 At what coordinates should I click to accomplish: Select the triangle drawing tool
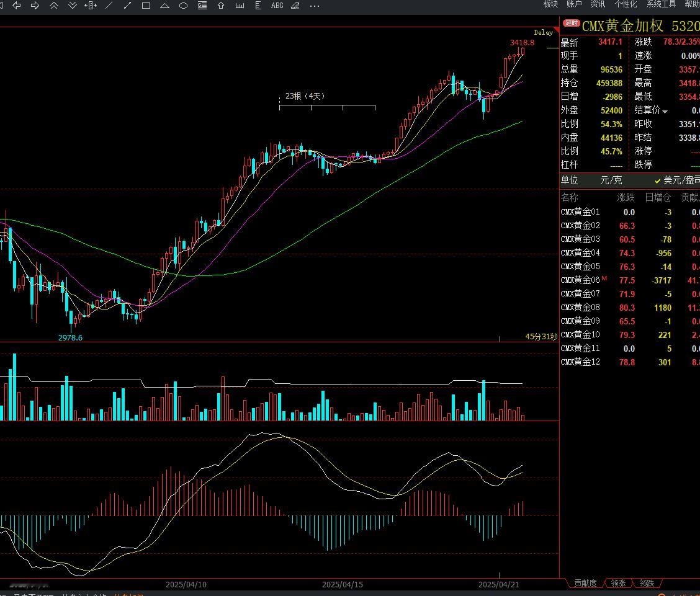click(x=164, y=6)
